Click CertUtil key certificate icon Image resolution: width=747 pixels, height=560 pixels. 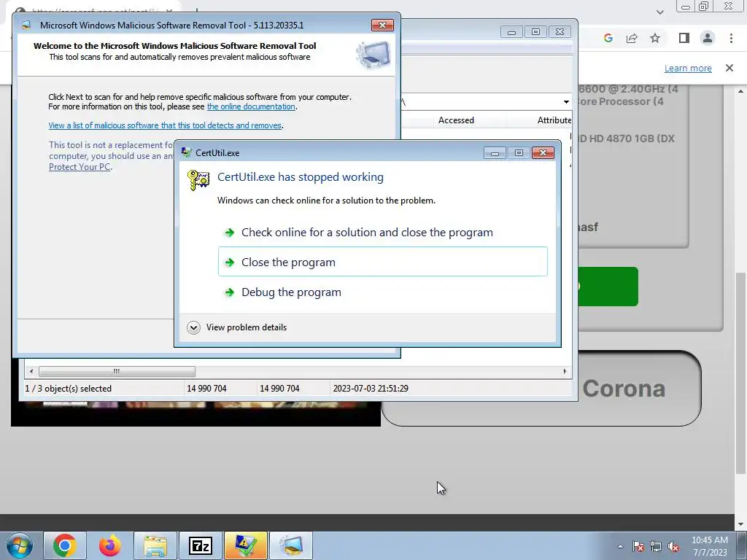click(x=198, y=180)
